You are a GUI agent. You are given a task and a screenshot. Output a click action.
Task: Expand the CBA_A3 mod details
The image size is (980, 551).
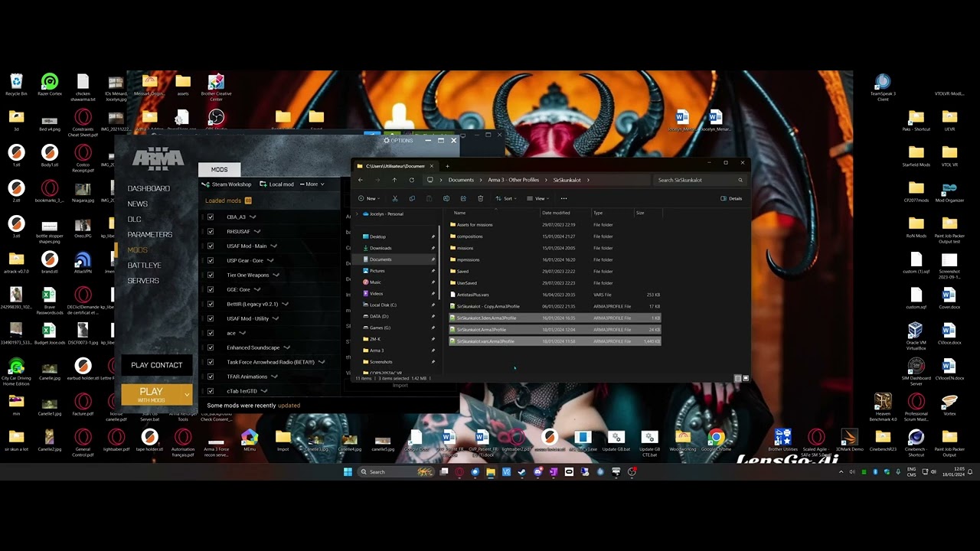pos(253,217)
